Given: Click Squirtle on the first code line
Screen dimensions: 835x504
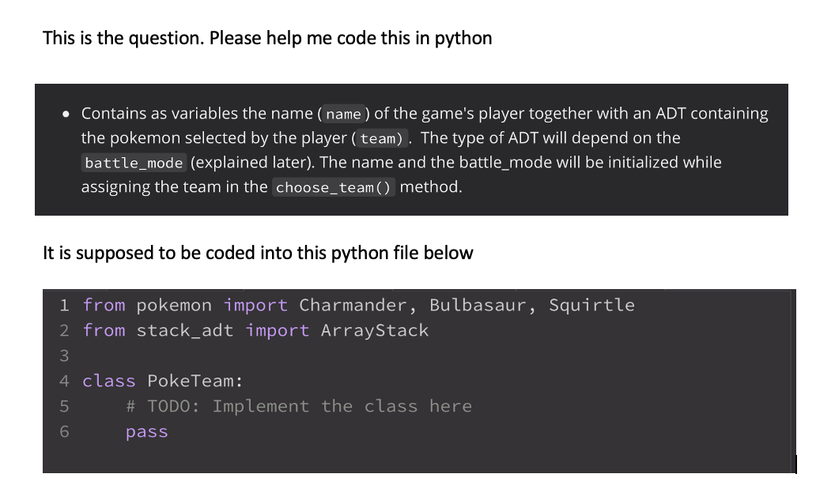Looking at the screenshot, I should (591, 305).
